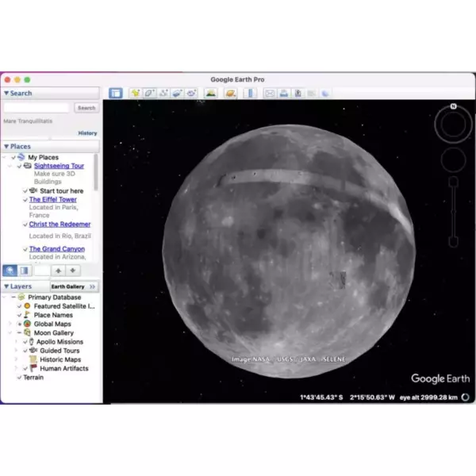
Task: Click the Add Placemark pushpin icon
Action: (x=136, y=93)
